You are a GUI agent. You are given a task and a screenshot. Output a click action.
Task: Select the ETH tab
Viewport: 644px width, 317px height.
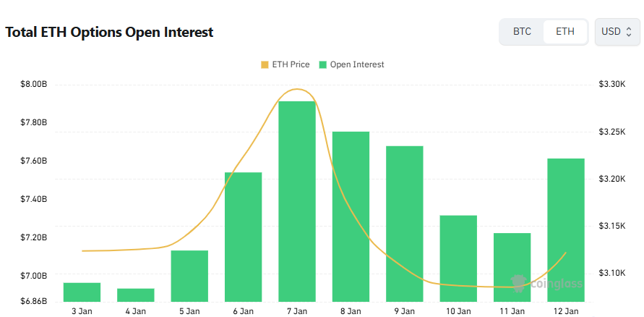(565, 32)
